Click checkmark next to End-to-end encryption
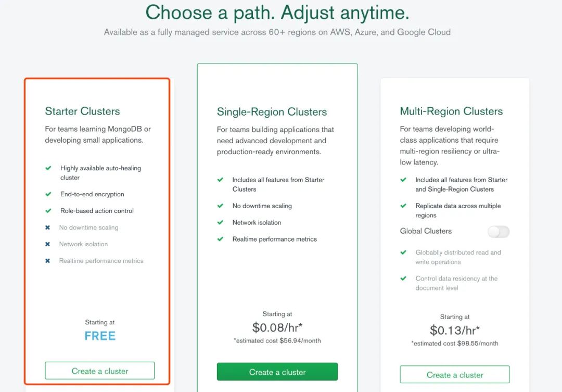Screen dimensions: 562x392 48,194
